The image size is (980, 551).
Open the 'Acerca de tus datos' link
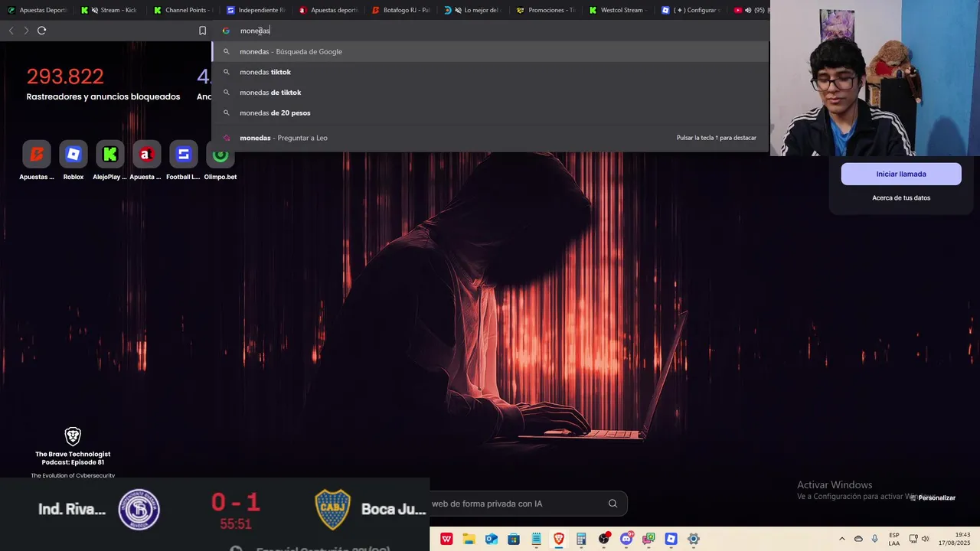coord(901,197)
